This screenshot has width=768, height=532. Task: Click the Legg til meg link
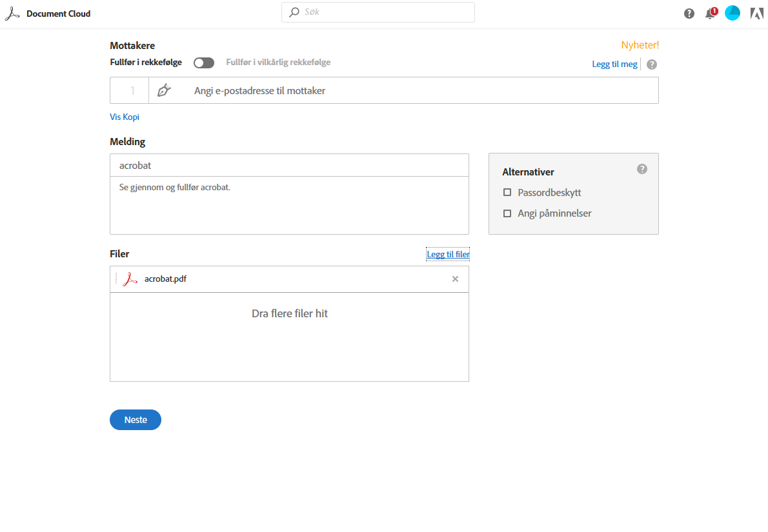pyautogui.click(x=614, y=64)
